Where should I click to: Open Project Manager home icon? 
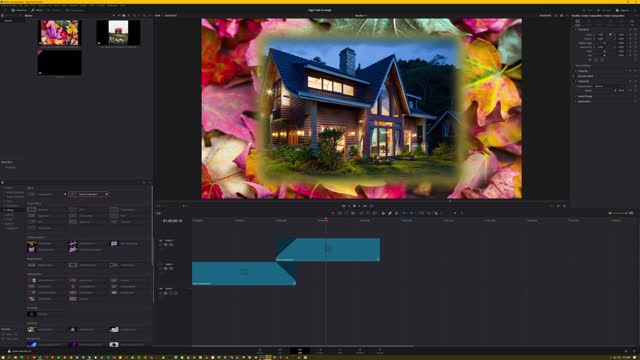pos(626,351)
